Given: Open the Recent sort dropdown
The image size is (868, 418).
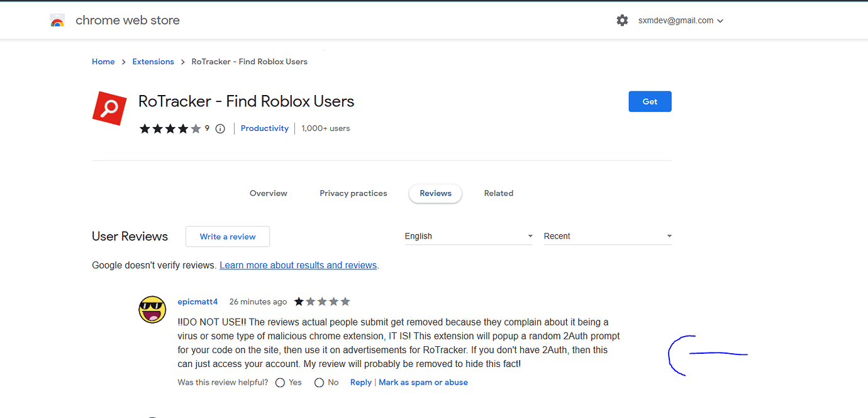Looking at the screenshot, I should point(608,236).
